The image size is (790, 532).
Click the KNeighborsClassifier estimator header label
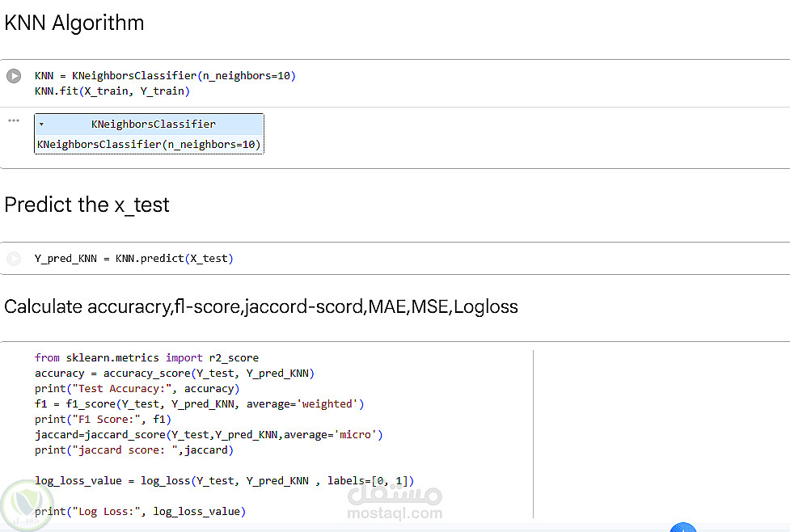(x=153, y=125)
